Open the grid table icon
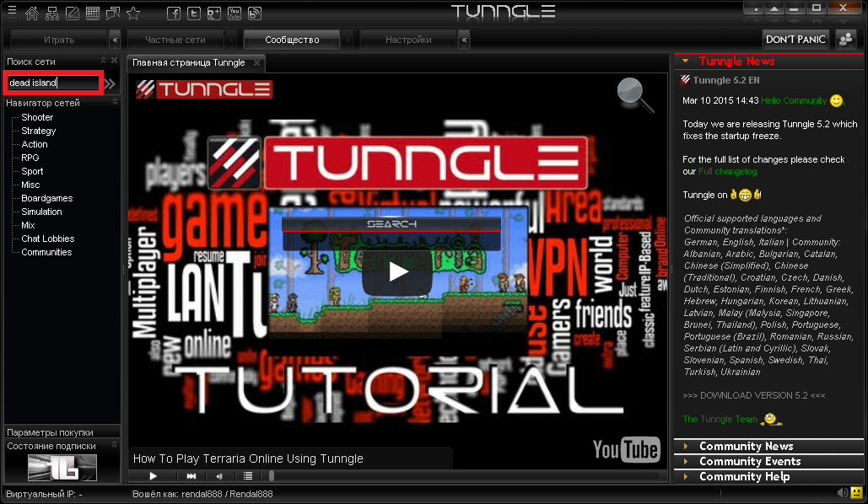The image size is (868, 504). coord(93,13)
